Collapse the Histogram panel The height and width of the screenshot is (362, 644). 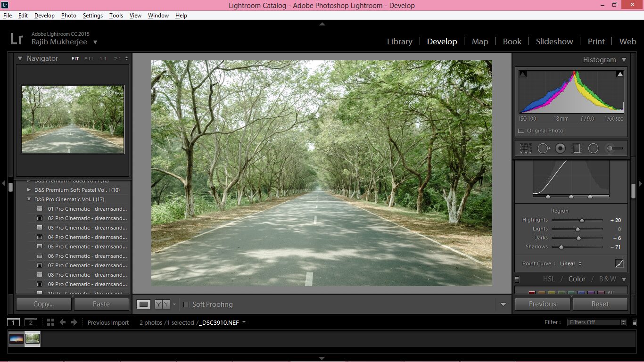click(x=624, y=60)
